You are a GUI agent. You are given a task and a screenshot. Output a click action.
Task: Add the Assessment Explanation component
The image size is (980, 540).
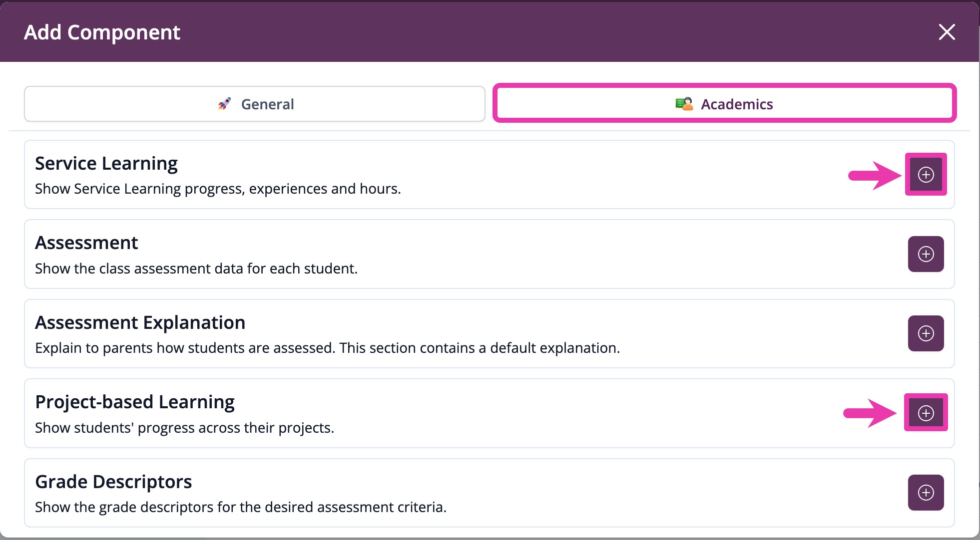click(x=926, y=333)
